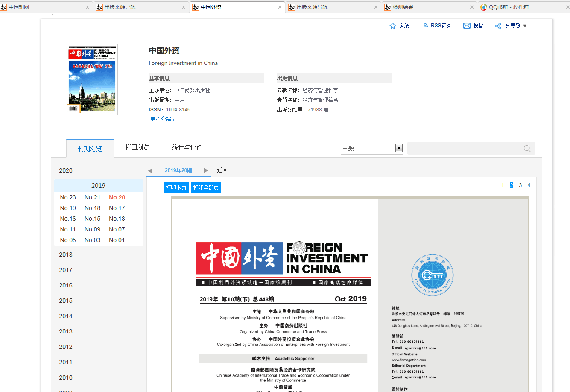
Task: Click the magnifier search icon
Action: pos(527,149)
